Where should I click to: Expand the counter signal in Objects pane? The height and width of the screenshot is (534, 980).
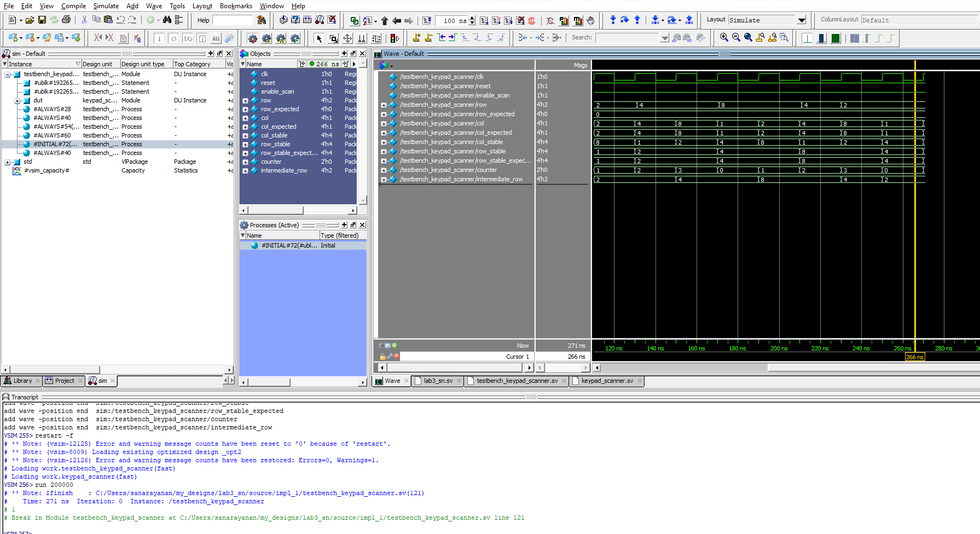point(245,162)
